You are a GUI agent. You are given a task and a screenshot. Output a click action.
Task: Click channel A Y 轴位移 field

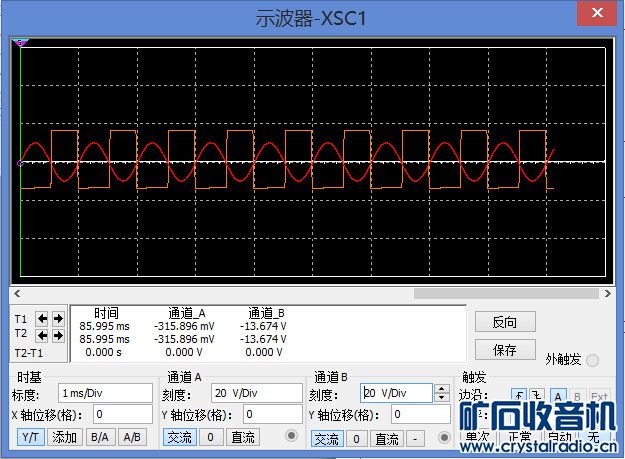(x=273, y=414)
